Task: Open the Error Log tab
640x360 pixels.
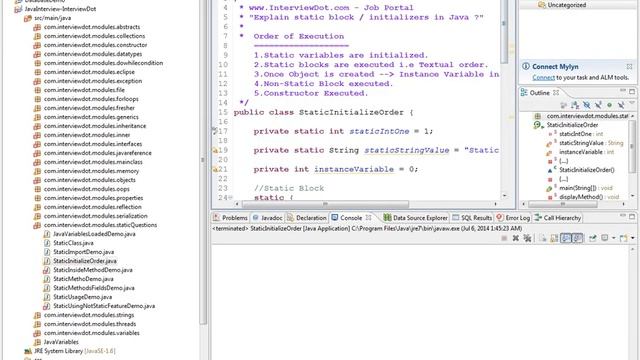Action: pos(513,218)
